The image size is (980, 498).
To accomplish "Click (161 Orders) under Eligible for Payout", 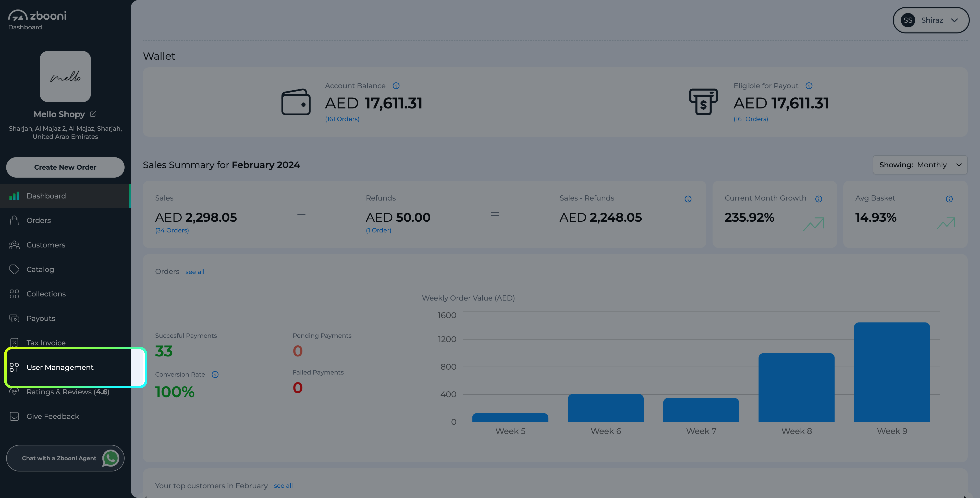I will [751, 119].
